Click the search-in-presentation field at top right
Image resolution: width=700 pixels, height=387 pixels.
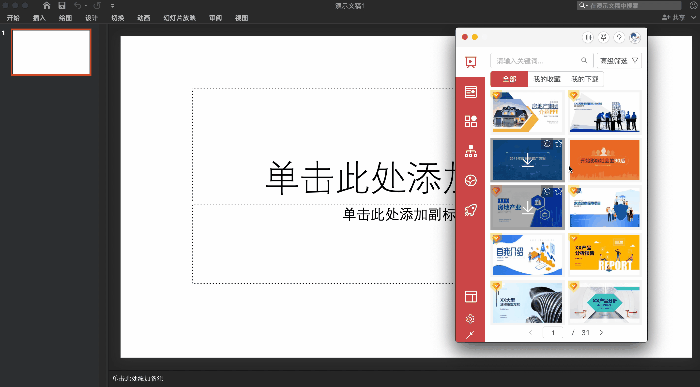point(629,5)
